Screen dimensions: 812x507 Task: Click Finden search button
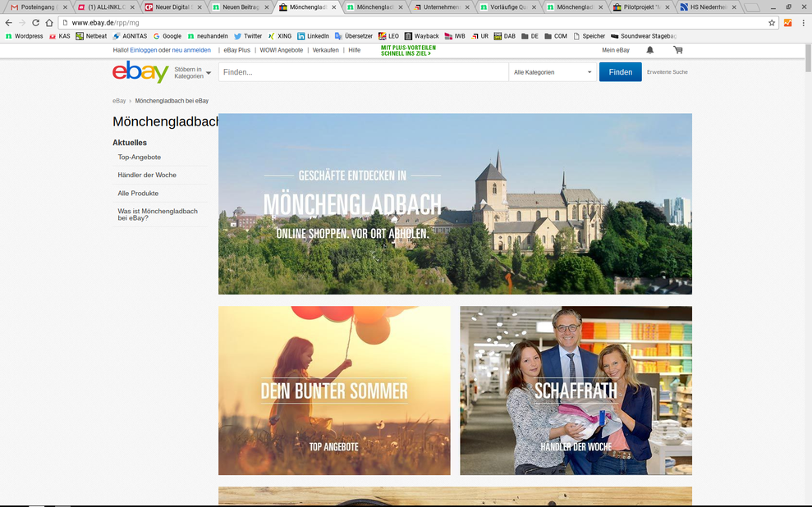621,72
